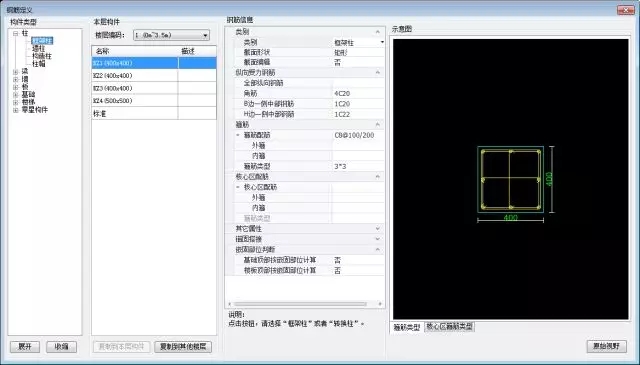Click the 展开 button

click(25, 347)
